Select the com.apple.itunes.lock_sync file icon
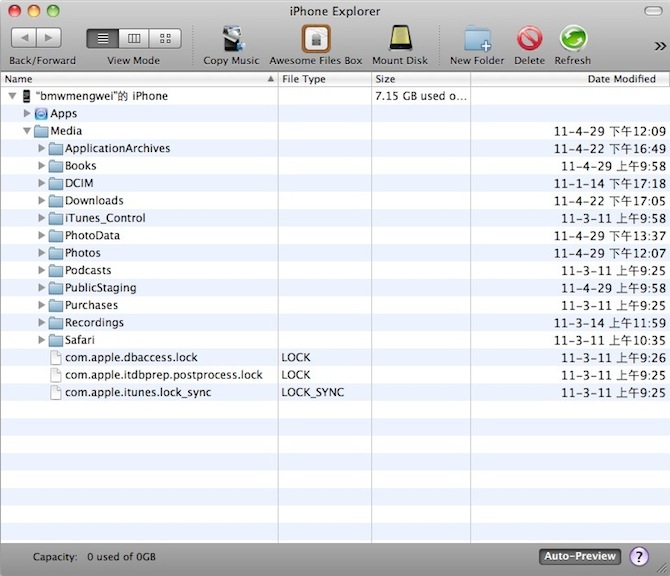670x576 pixels. (56, 392)
